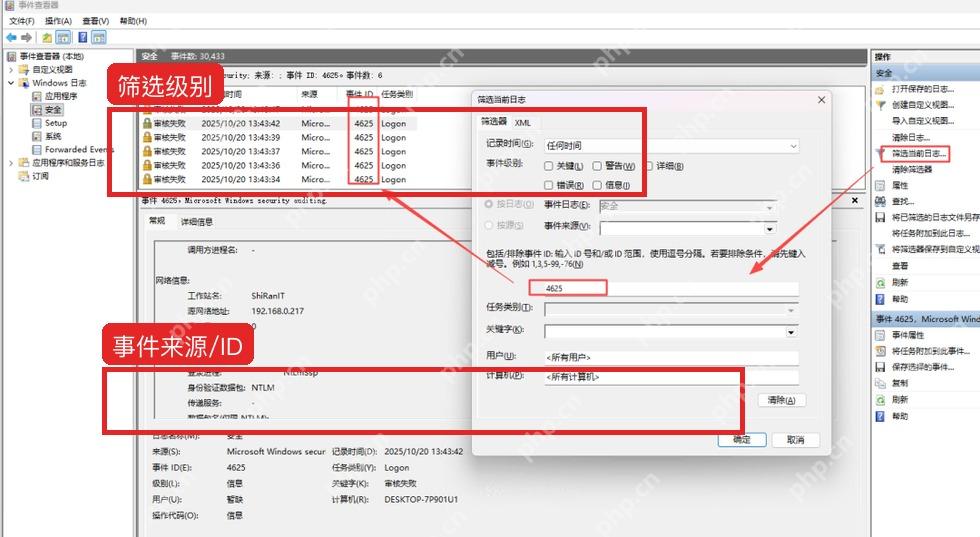The width and height of the screenshot is (980, 537).
Task: Click 清除日志... in the actions pane
Action: coord(911,138)
